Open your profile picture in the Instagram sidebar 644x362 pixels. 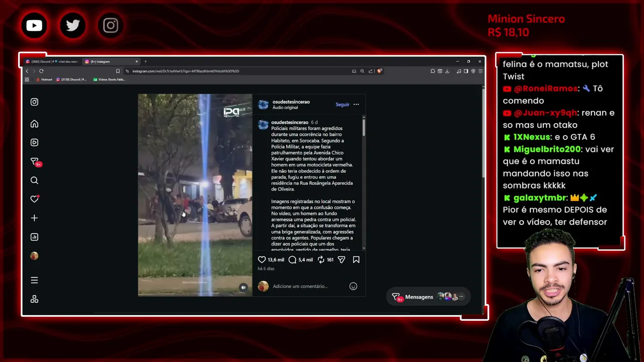34,256
